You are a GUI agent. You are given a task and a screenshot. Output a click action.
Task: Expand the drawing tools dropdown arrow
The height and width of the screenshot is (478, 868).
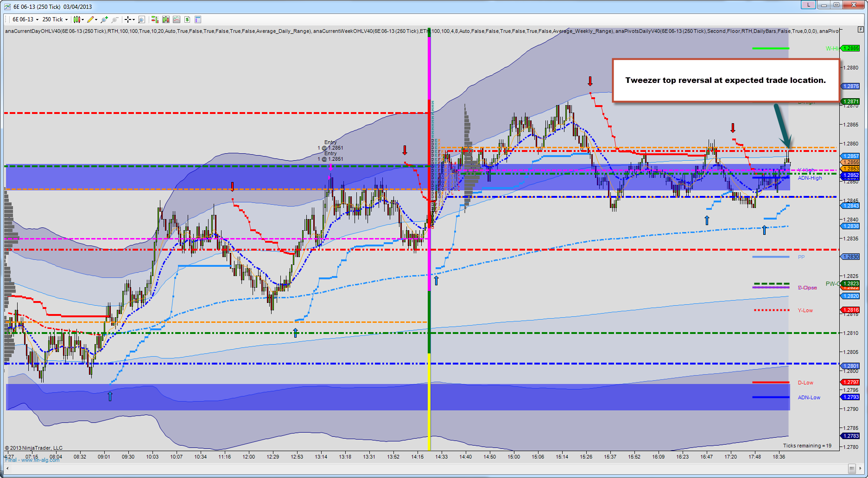pyautogui.click(x=96, y=19)
